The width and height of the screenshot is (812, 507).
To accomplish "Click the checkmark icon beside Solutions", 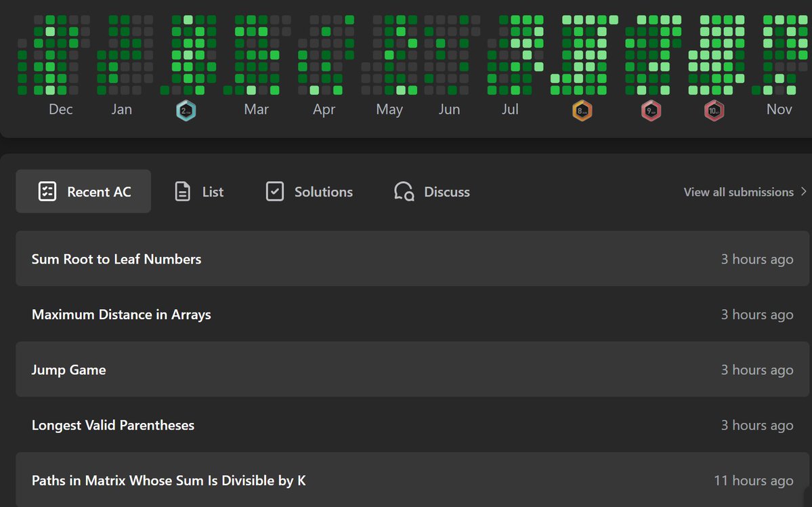I will (275, 191).
